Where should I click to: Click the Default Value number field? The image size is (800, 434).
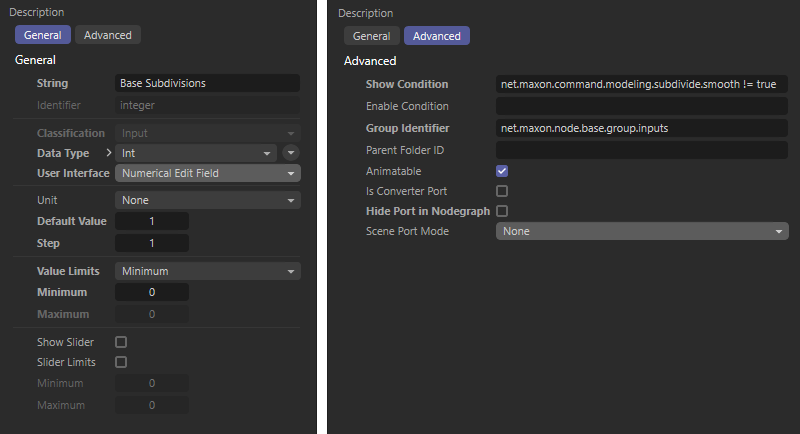152,221
